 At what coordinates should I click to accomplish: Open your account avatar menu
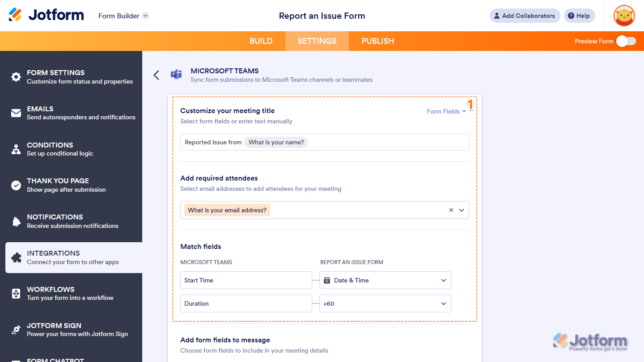point(624,16)
